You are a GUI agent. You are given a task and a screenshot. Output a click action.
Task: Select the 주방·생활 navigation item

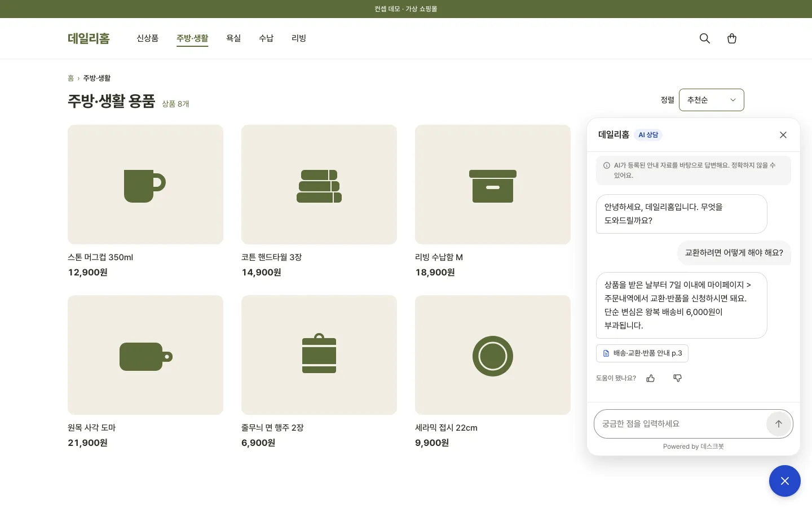click(192, 38)
